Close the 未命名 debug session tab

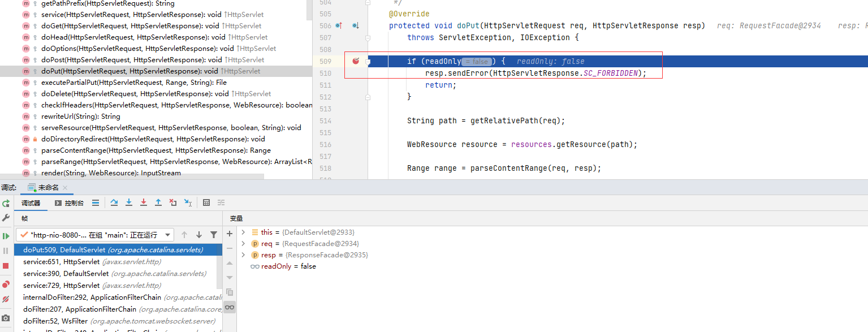coord(65,188)
